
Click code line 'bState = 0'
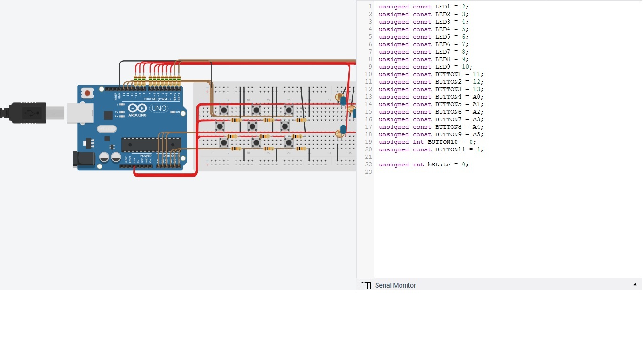424,165
